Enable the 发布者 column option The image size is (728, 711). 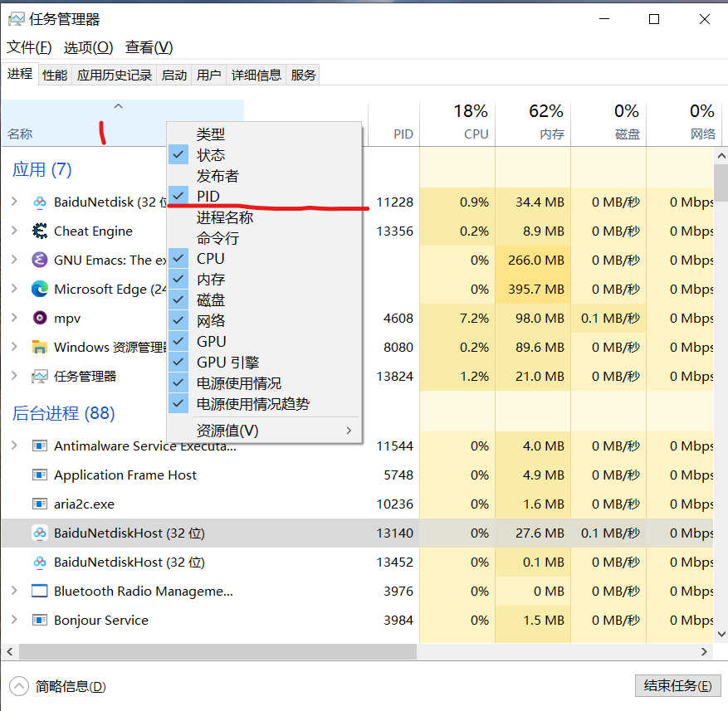[264, 176]
